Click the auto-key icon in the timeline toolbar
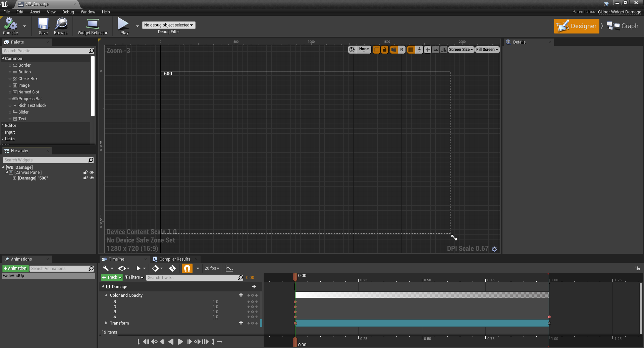Screen dimensions: 644x348 (172, 268)
